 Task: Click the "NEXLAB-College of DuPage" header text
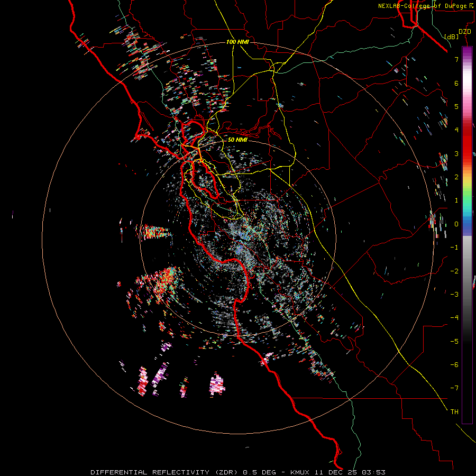tap(422, 6)
